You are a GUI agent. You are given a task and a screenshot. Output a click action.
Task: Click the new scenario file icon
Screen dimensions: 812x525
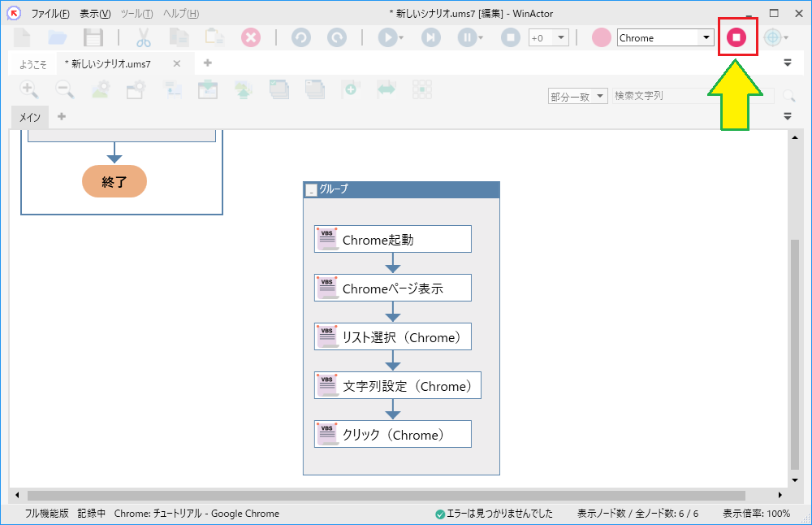[22, 37]
